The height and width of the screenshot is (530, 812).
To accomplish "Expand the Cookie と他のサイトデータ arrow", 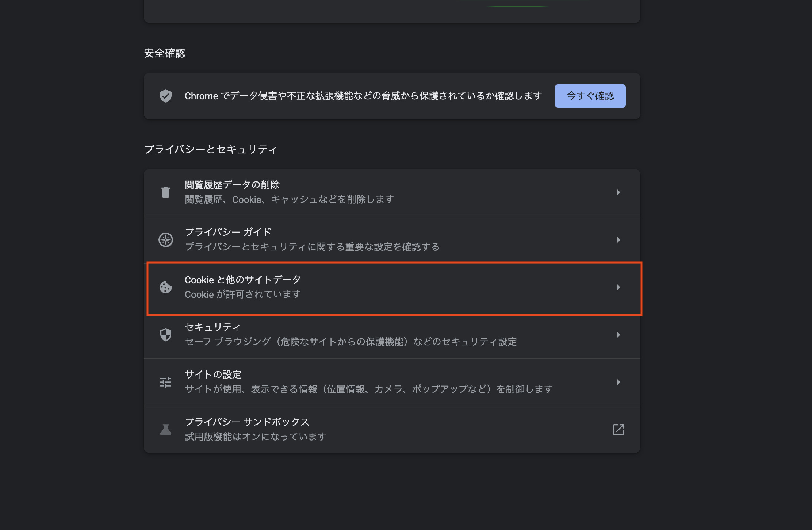I will pyautogui.click(x=618, y=287).
